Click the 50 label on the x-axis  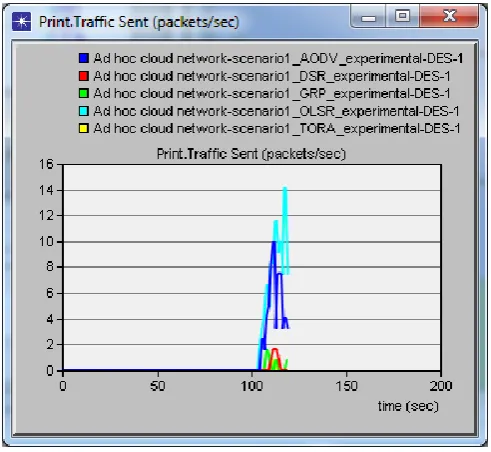coord(157,386)
